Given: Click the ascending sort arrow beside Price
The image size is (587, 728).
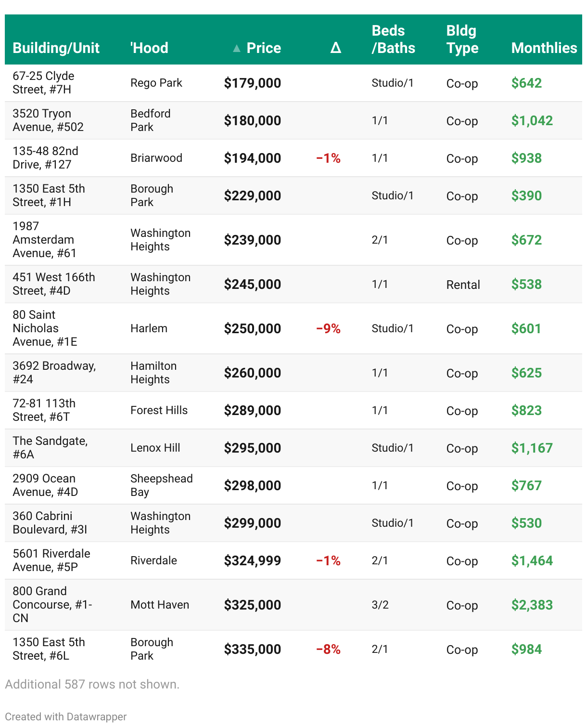Looking at the screenshot, I should pos(236,48).
